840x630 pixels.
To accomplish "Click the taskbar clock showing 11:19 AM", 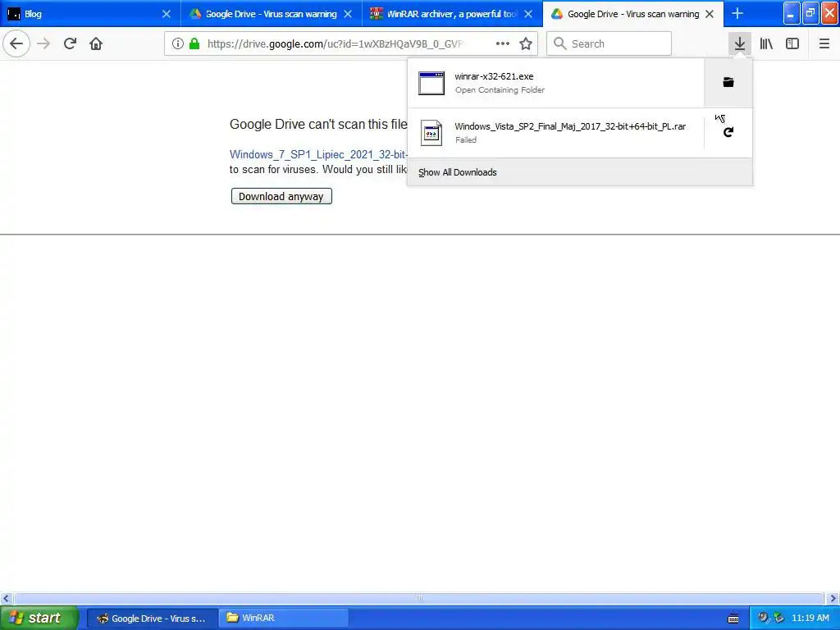I will [x=810, y=619].
